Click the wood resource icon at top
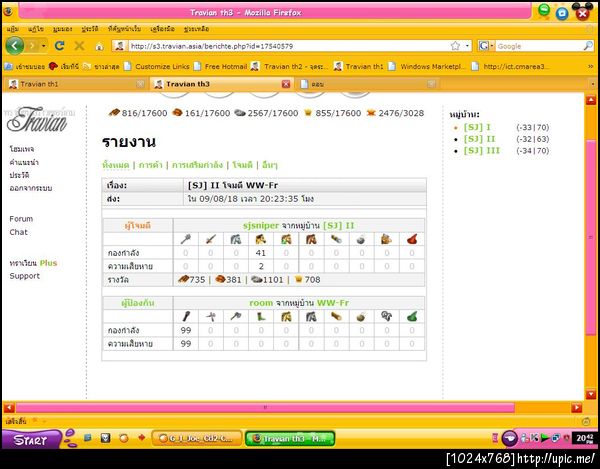 coord(114,112)
